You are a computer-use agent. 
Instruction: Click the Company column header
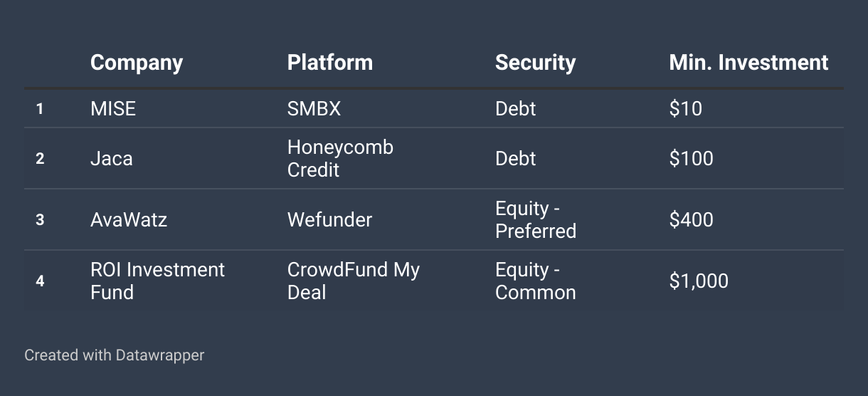coord(137,63)
